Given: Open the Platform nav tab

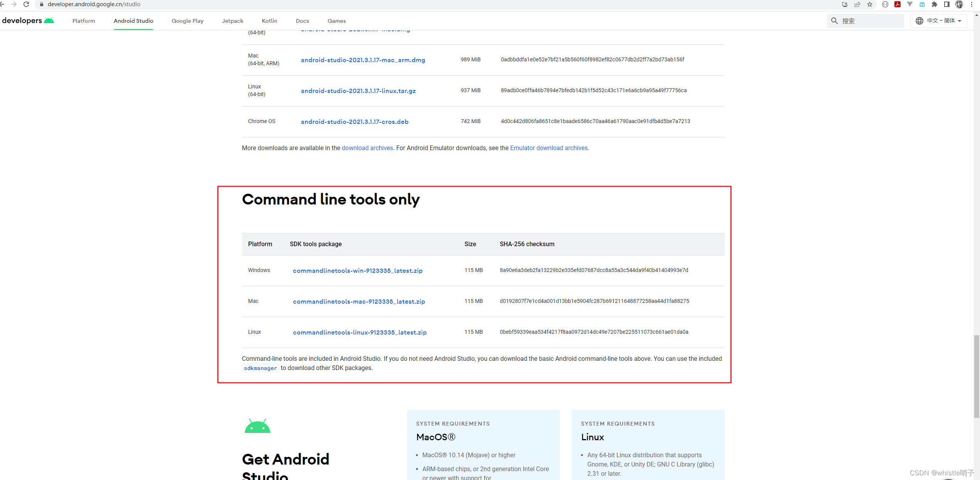Looking at the screenshot, I should tap(84, 21).
